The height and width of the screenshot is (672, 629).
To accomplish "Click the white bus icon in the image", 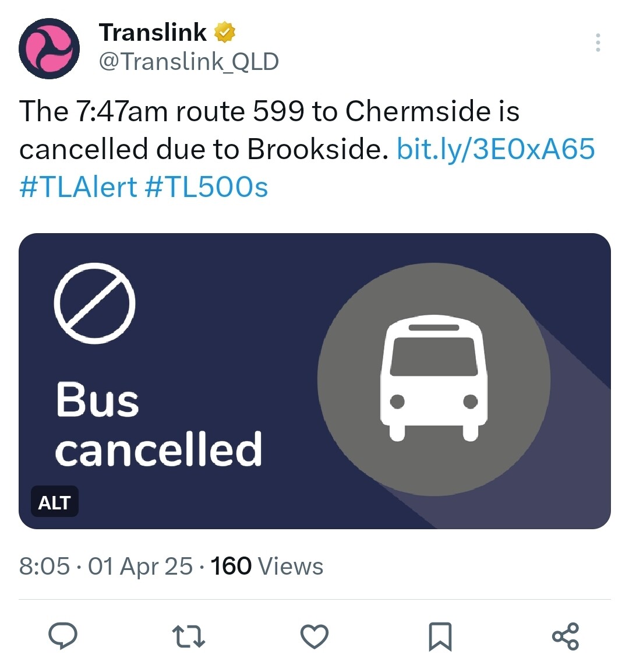I will coord(434,379).
